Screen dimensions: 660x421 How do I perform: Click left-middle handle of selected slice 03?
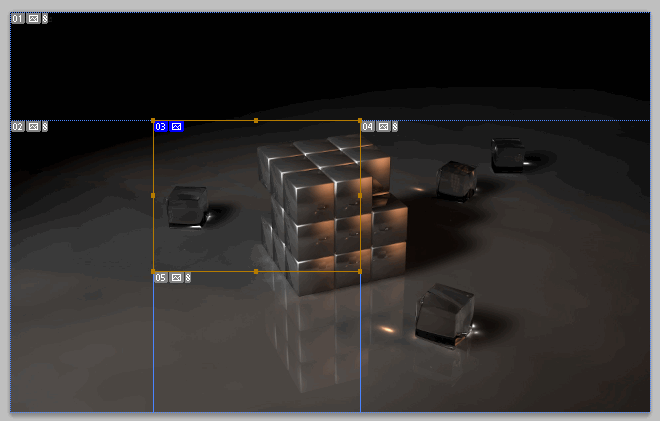point(153,195)
